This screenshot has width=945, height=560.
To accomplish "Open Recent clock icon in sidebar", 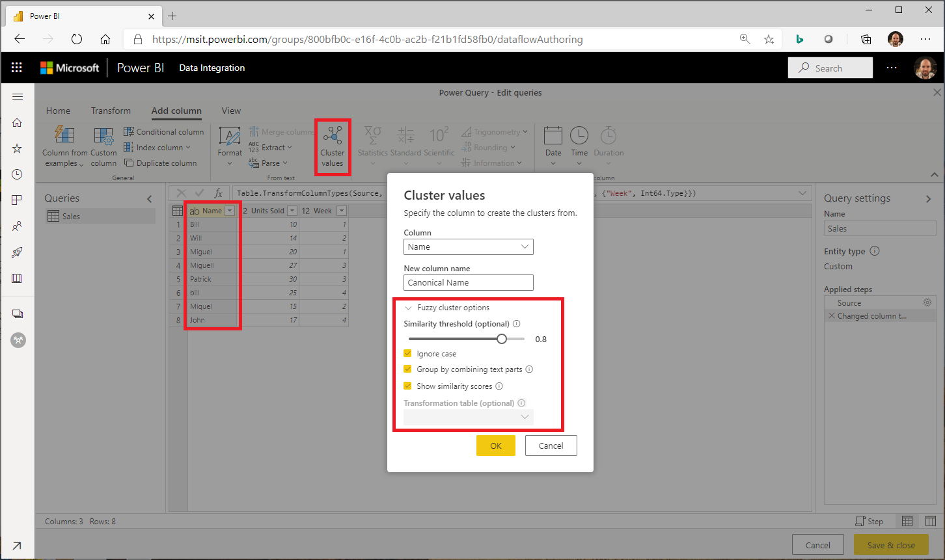I will pyautogui.click(x=18, y=174).
